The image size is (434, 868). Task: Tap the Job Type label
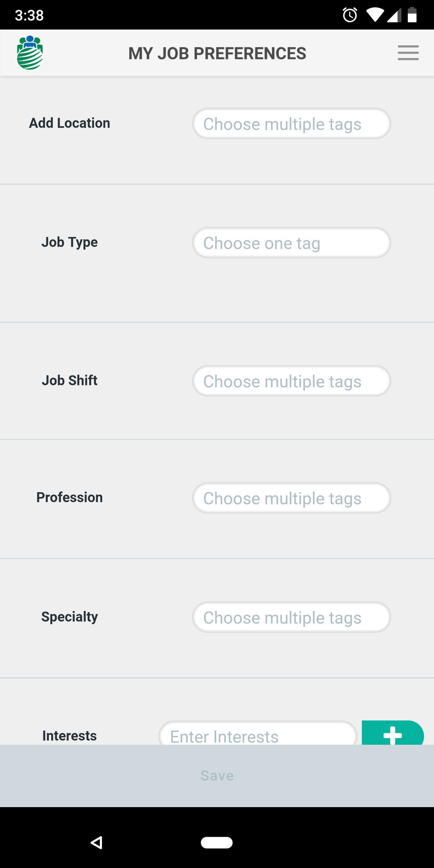point(69,242)
